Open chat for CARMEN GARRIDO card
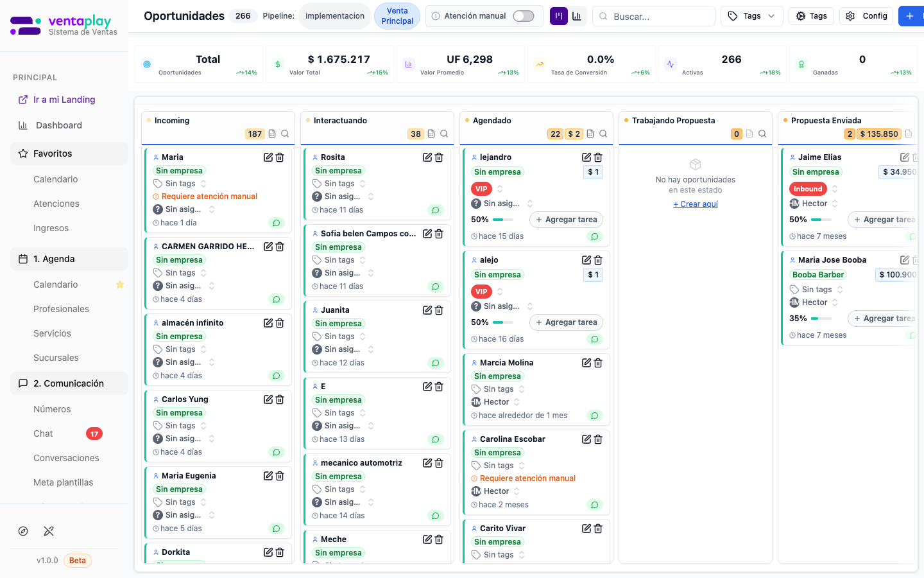The height and width of the screenshot is (578, 924). [x=276, y=299]
